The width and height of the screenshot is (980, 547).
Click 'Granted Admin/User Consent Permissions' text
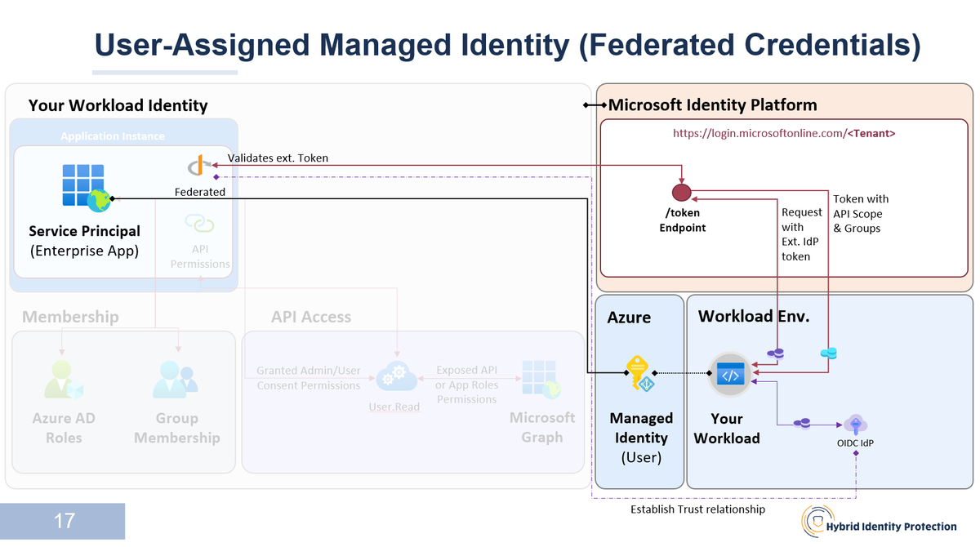pyautogui.click(x=308, y=378)
